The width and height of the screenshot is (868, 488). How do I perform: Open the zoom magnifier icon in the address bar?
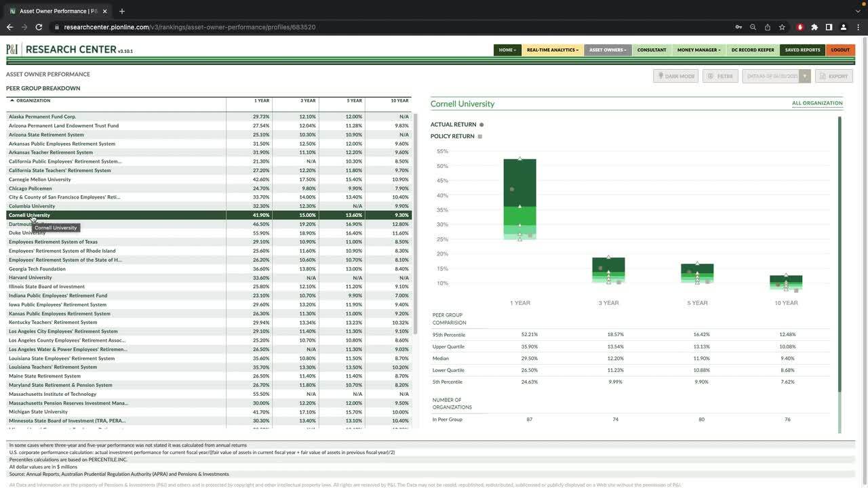coord(753,27)
